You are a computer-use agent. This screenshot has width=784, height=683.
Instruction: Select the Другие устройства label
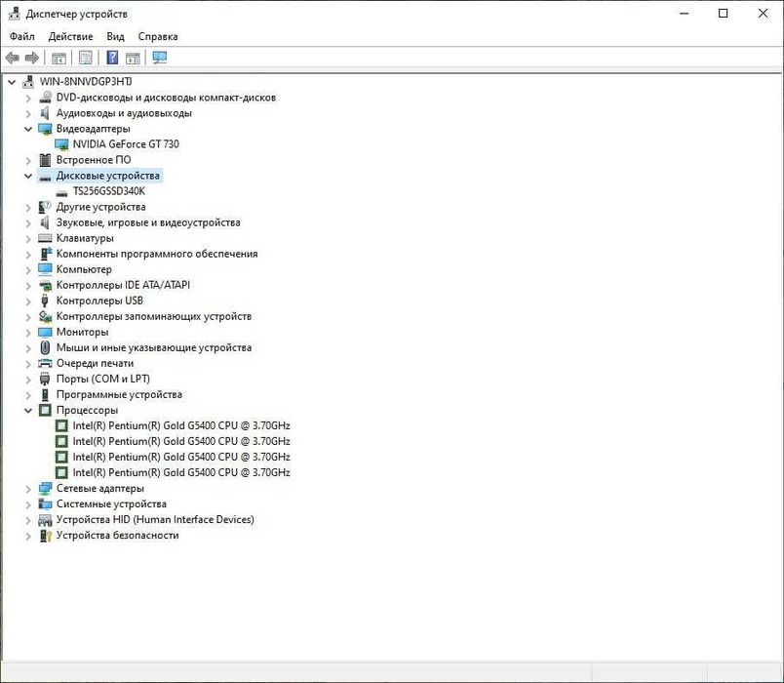click(x=101, y=207)
